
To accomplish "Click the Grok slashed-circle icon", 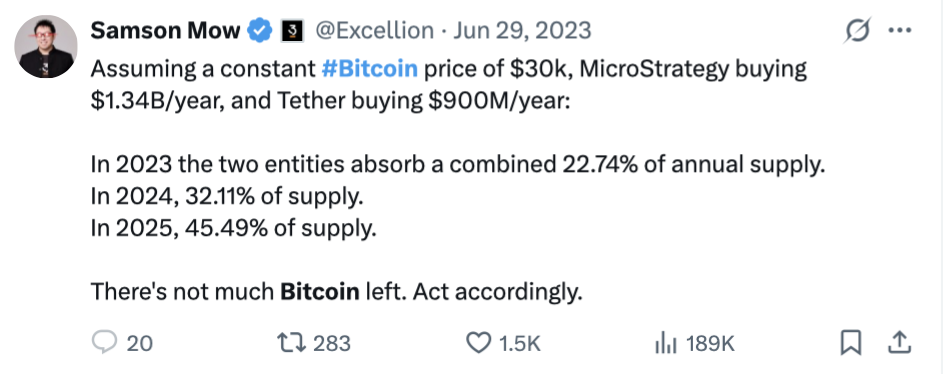I will 858,30.
